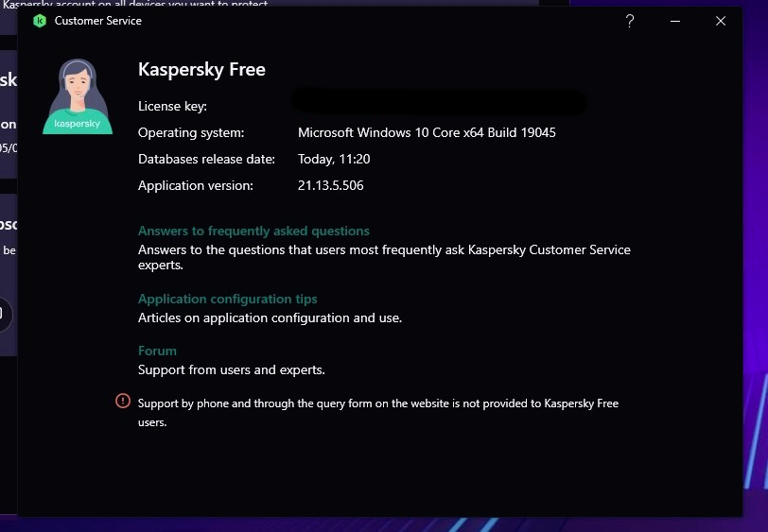The height and width of the screenshot is (532, 768).
Task: Click the 'Application version:' label
Action: pyautogui.click(x=196, y=185)
